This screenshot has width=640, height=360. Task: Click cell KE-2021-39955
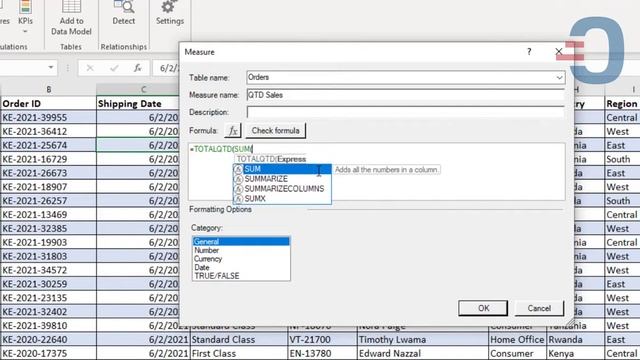click(x=49, y=118)
